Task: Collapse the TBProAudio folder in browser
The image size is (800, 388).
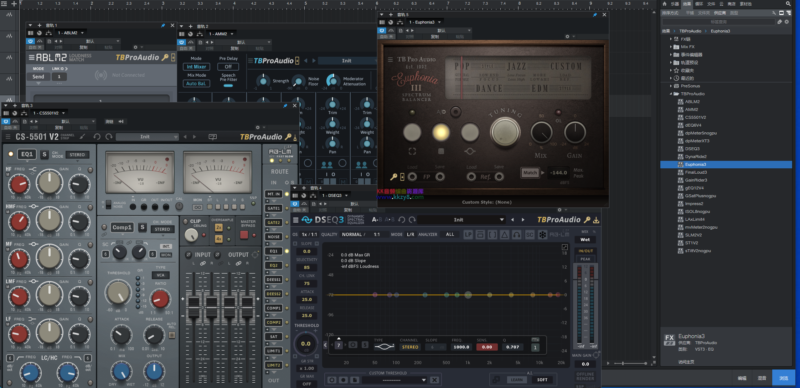Action: [x=671, y=94]
